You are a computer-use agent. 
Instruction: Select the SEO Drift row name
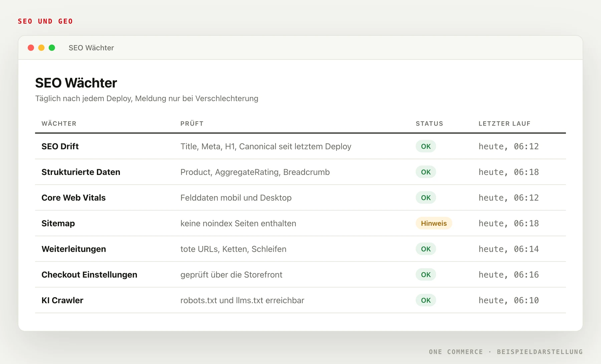pos(60,146)
